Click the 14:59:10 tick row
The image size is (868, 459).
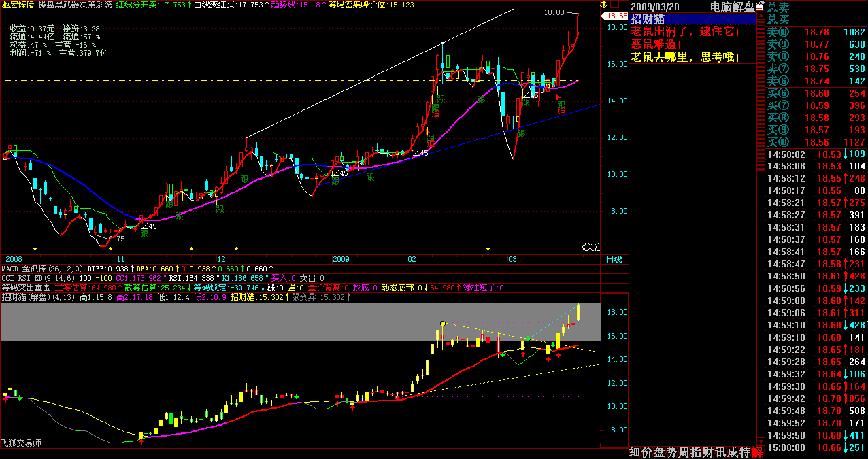[x=816, y=325]
